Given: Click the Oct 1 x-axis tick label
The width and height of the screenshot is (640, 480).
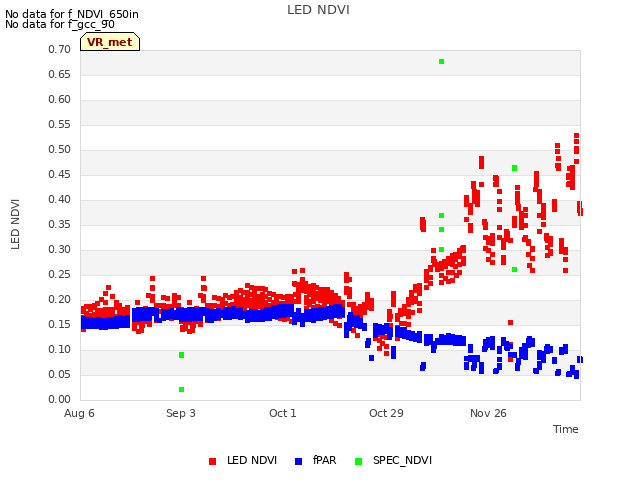Looking at the screenshot, I should click(282, 413).
